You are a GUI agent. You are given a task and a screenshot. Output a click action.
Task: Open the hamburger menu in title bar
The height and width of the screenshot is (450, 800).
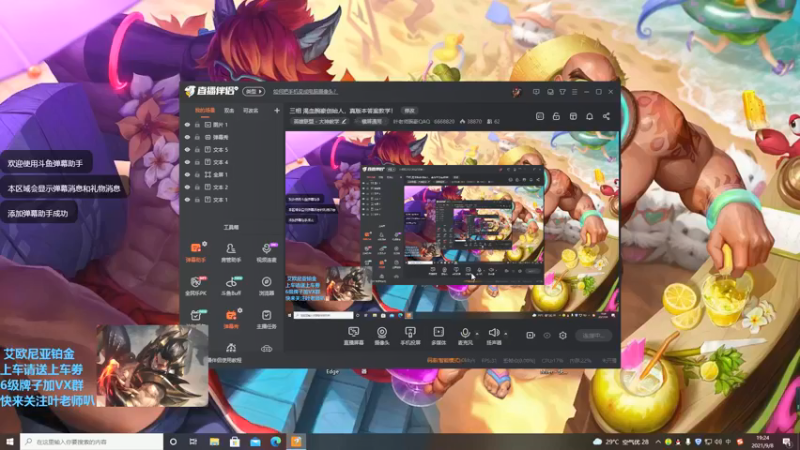coord(574,92)
